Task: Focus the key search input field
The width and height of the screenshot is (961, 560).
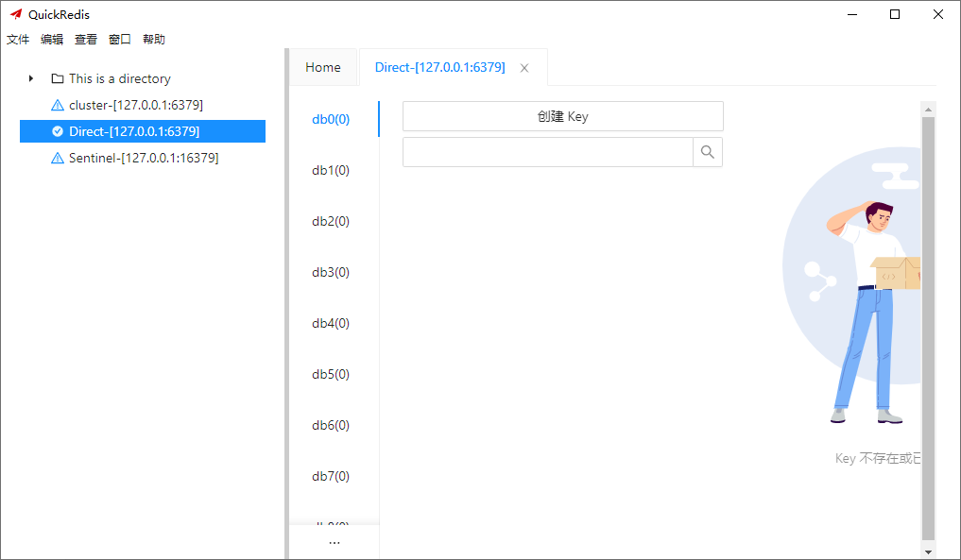Action: pyautogui.click(x=548, y=152)
